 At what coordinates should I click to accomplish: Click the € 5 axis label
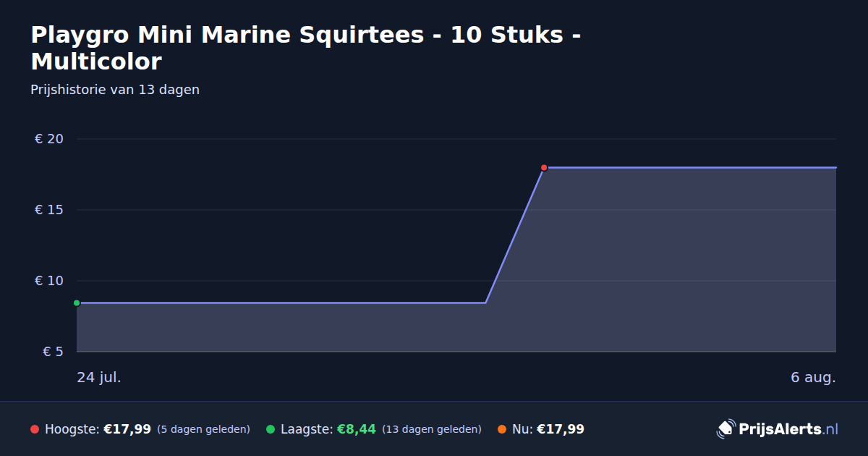click(54, 352)
